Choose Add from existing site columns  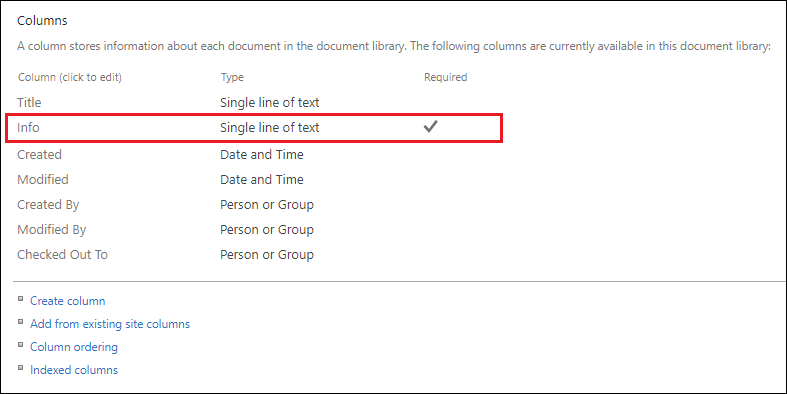pyautogui.click(x=110, y=324)
